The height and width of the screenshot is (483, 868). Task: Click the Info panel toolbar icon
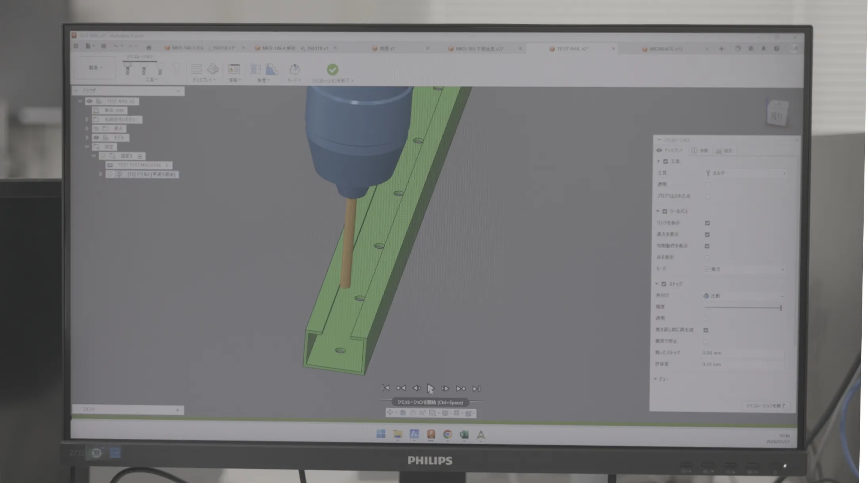pyautogui.click(x=234, y=69)
